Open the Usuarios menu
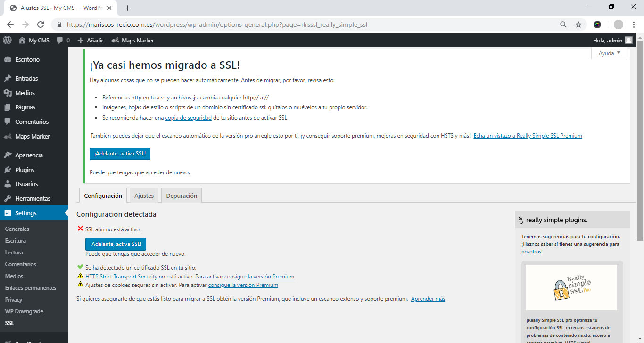The height and width of the screenshot is (343, 644). (x=34, y=184)
